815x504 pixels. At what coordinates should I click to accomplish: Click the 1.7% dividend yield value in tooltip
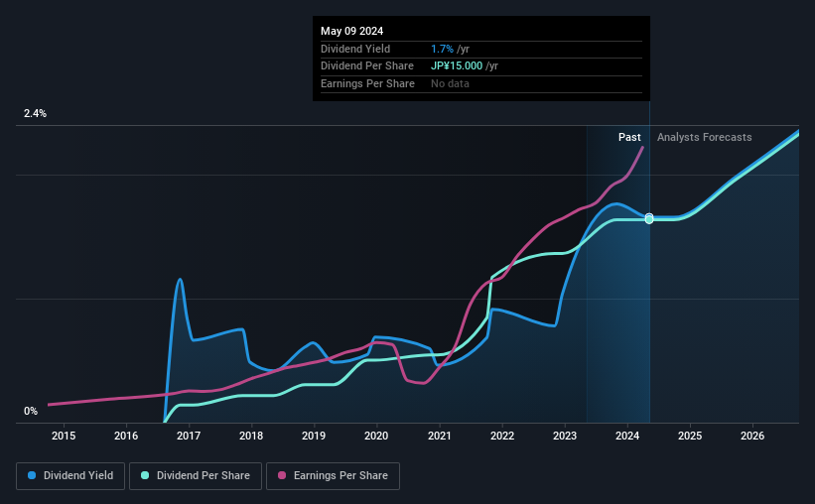click(443, 49)
